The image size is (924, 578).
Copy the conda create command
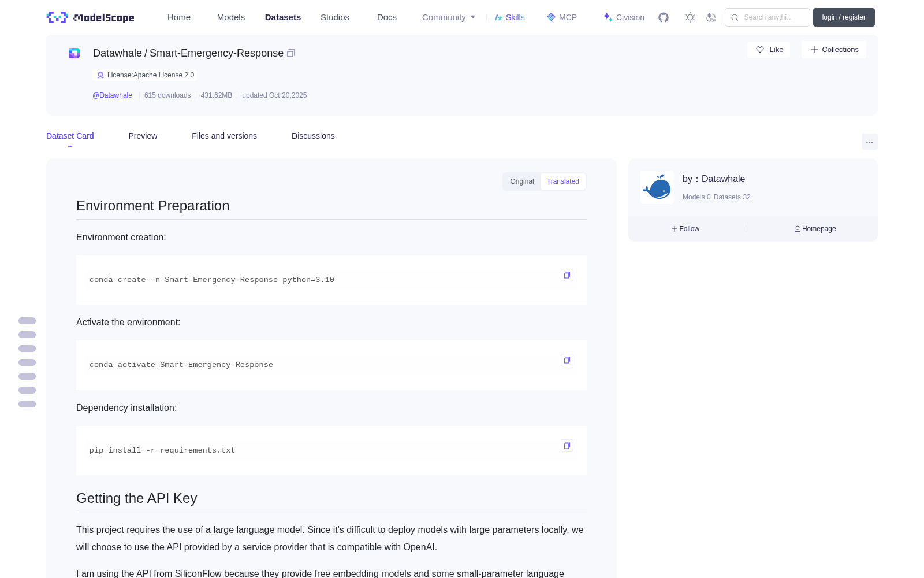pos(567,275)
